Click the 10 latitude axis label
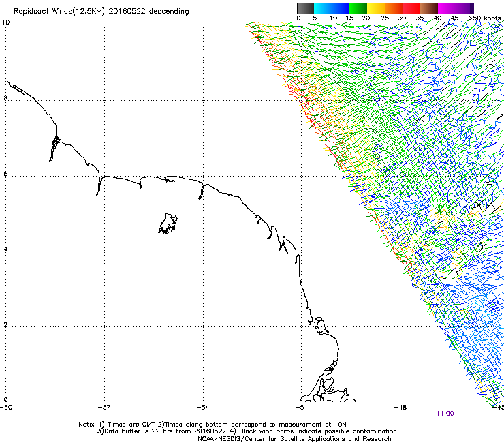The height and width of the screenshot is (443, 504). 5,22
